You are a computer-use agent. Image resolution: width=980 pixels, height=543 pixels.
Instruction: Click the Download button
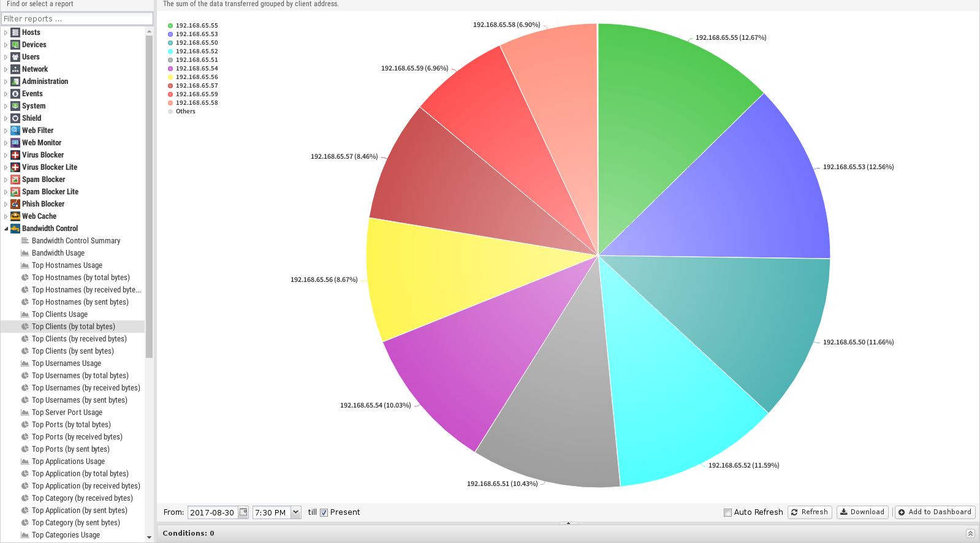pyautogui.click(x=862, y=512)
